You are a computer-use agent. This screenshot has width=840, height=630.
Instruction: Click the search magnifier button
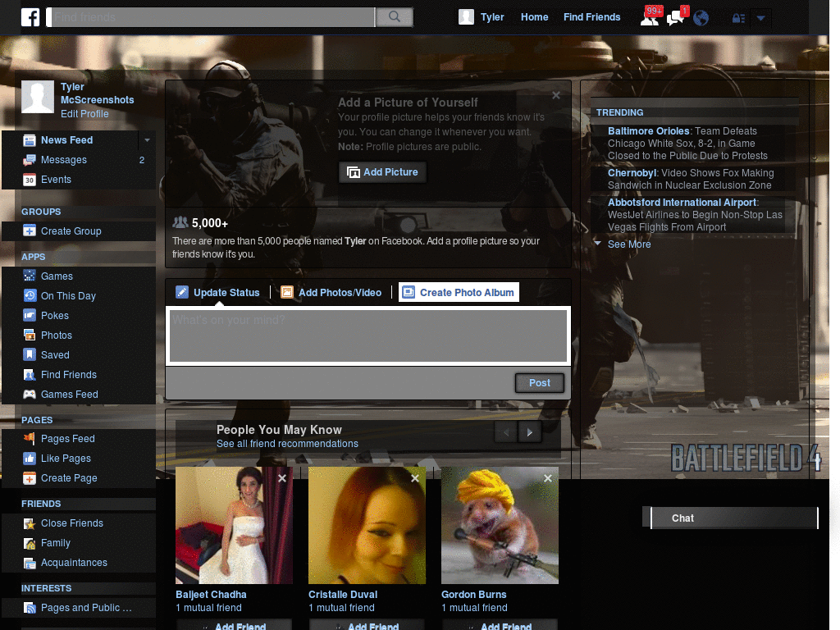click(395, 17)
